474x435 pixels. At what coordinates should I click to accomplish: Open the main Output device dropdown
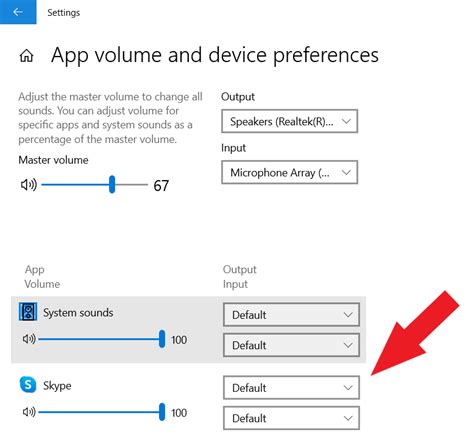pyautogui.click(x=289, y=121)
